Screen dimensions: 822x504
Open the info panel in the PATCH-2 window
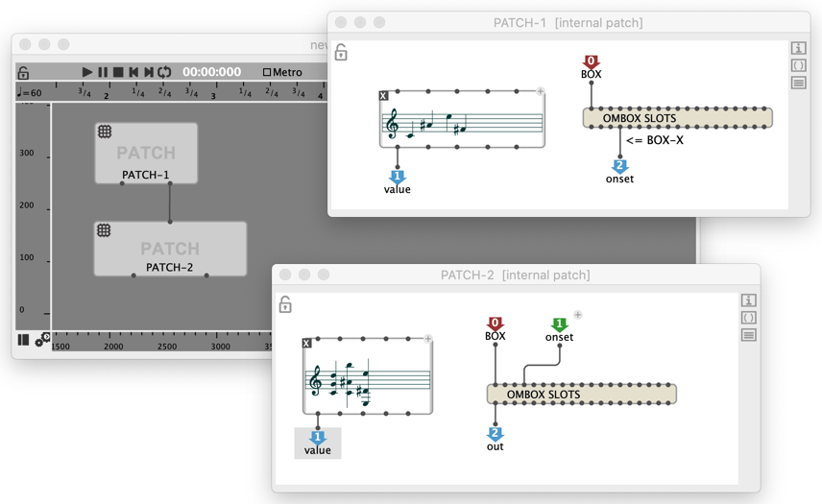coord(749,300)
